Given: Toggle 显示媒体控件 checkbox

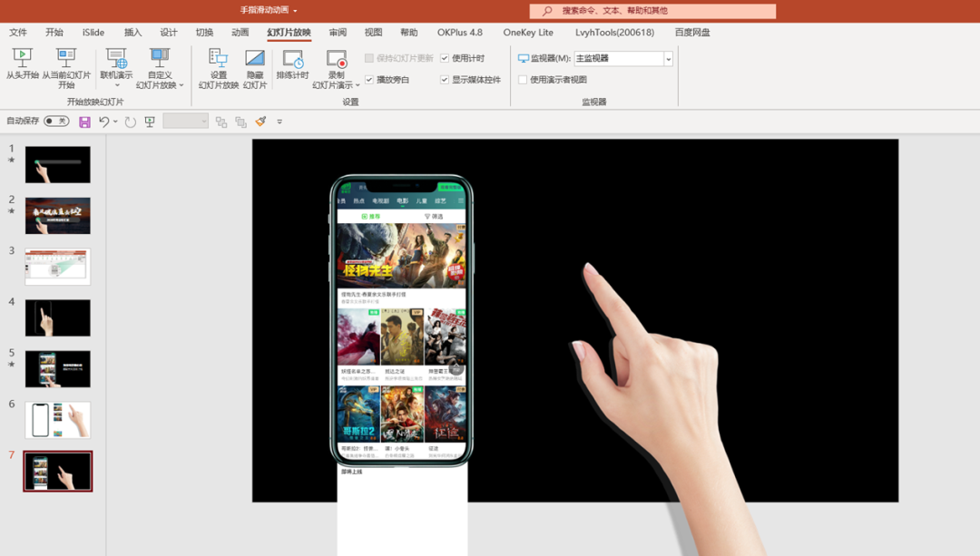Looking at the screenshot, I should (x=445, y=80).
